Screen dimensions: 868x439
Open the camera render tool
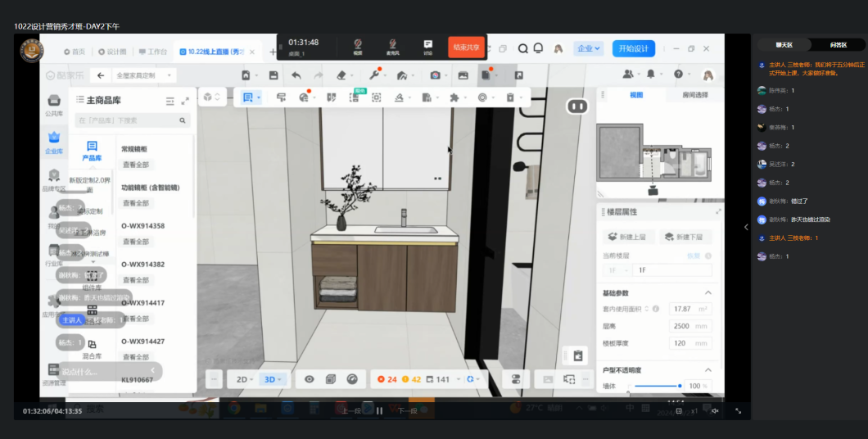(436, 75)
